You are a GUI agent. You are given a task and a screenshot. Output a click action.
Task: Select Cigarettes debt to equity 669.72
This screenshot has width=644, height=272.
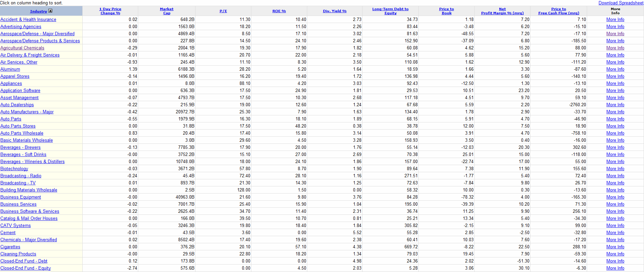[x=411, y=247]
